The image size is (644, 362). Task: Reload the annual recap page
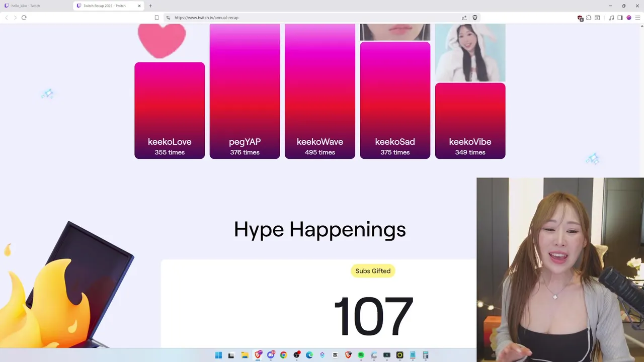coord(24,18)
